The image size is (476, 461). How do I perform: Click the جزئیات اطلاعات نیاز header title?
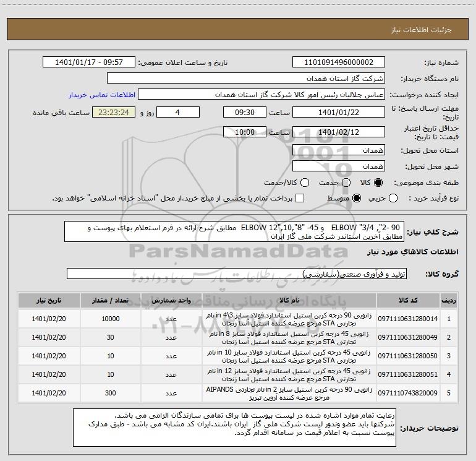[422, 30]
